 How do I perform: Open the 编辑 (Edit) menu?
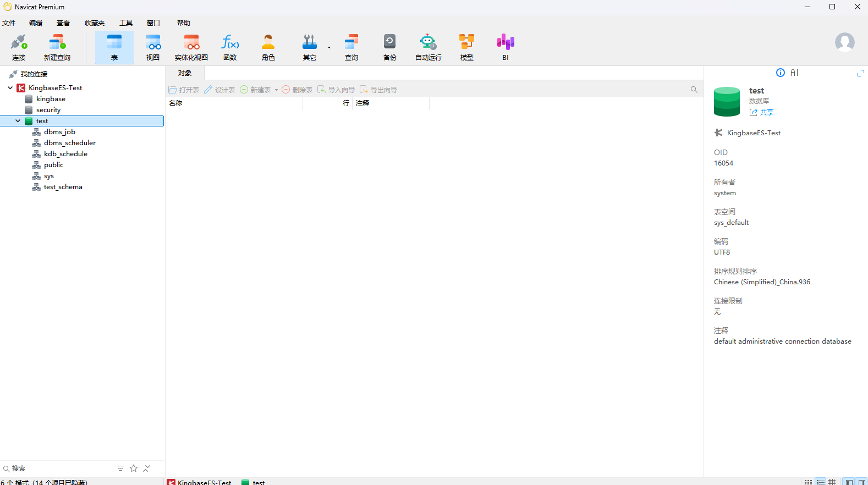point(36,23)
